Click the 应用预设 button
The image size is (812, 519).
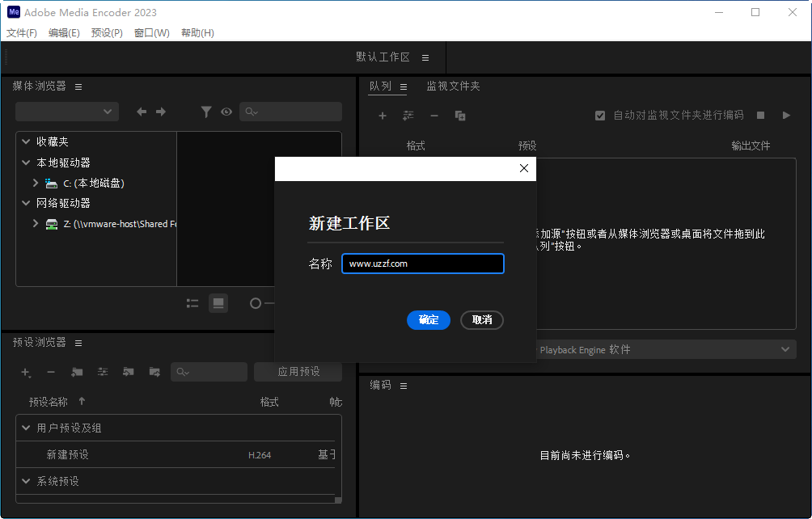(x=298, y=371)
